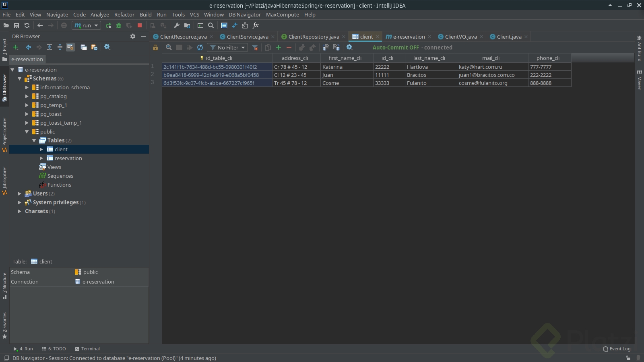The image size is (644, 362).
Task: Open the Terminal tool window
Action: [x=87, y=349]
